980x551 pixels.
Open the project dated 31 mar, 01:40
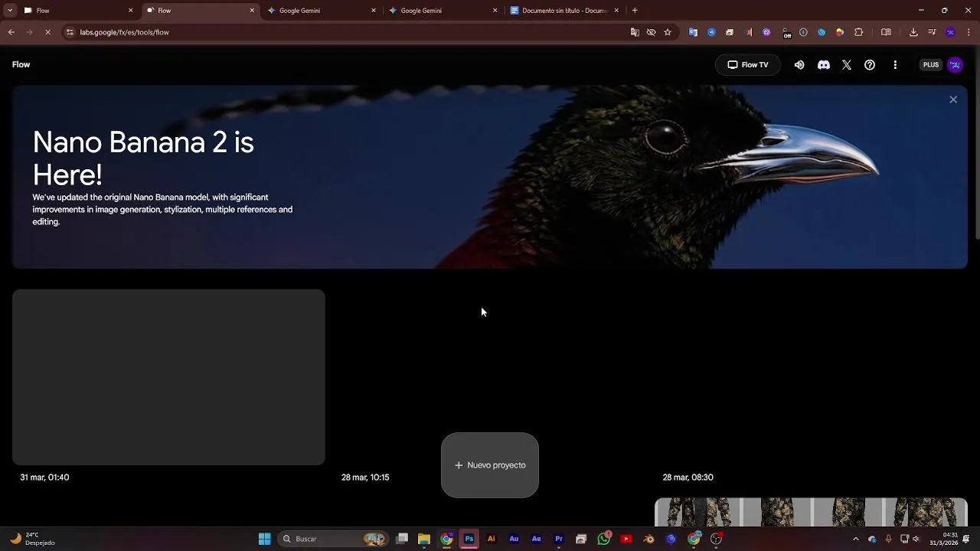168,377
